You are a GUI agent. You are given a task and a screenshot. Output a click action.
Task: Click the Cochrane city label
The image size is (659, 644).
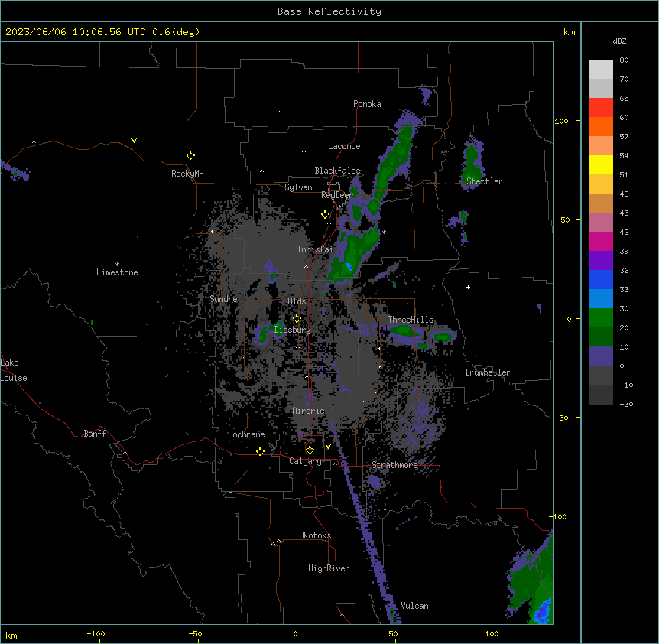pos(246,434)
